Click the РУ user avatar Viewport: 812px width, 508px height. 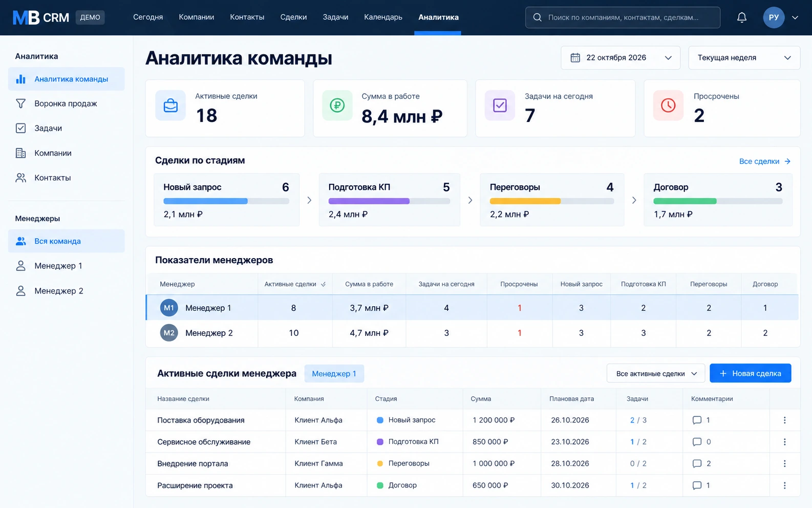click(x=774, y=17)
